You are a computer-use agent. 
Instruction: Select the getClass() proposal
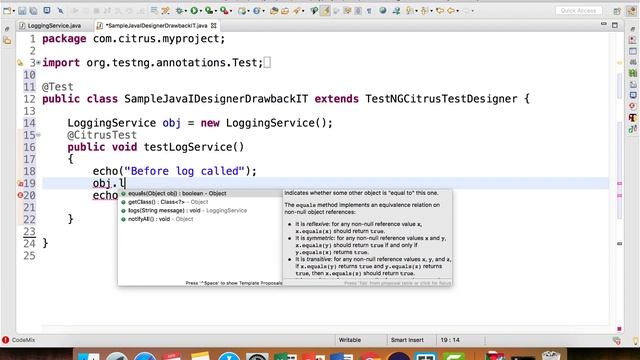pyautogui.click(x=200, y=202)
